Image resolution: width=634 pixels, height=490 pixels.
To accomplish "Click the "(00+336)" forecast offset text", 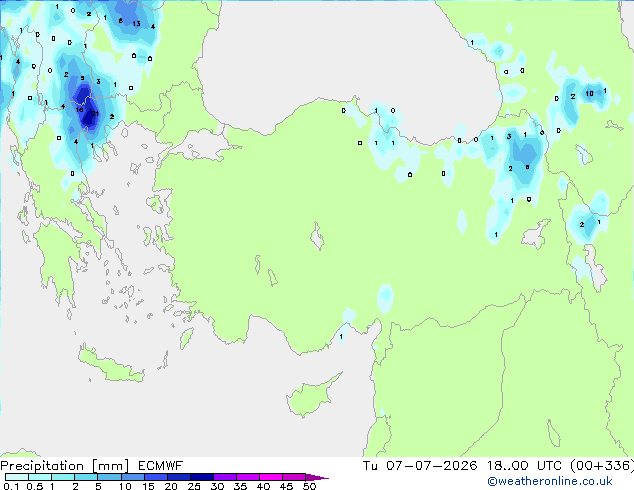I will 602,466.
